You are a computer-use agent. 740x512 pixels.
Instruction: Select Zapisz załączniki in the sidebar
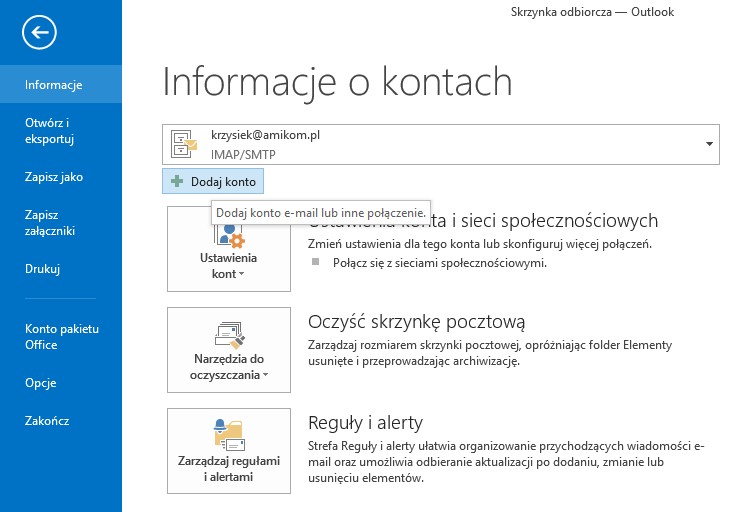(x=50, y=223)
